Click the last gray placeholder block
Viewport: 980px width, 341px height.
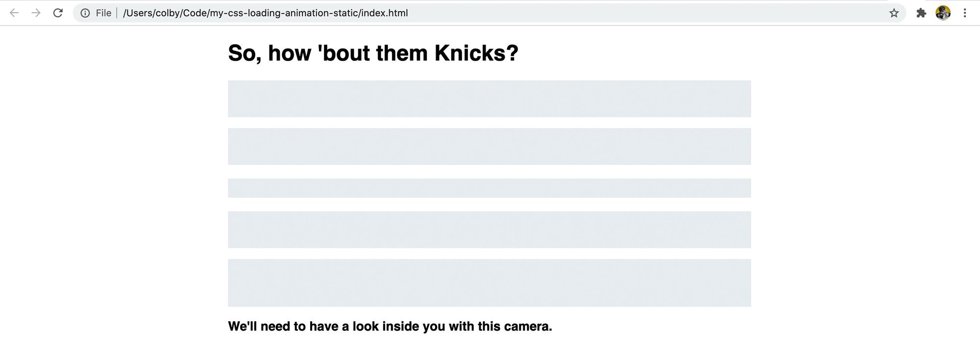coord(489,283)
